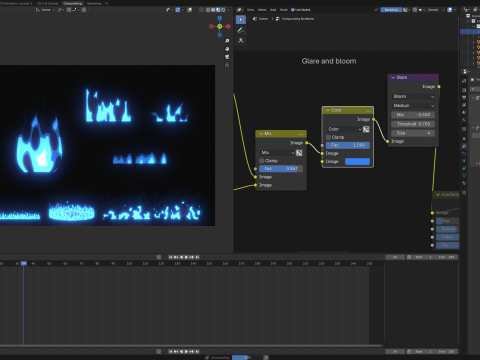Collapse the Mix node
Screen dimensions: 480x360
coord(261,134)
